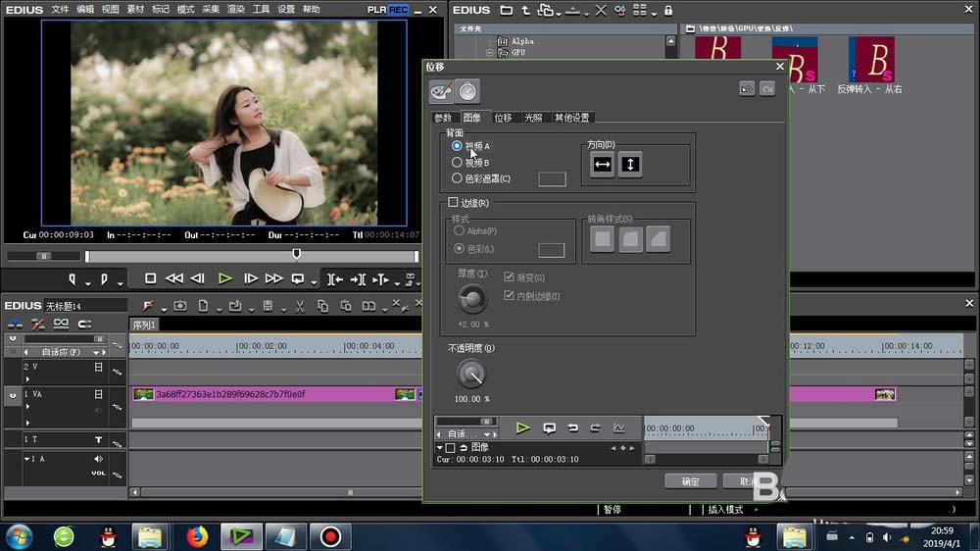Screen dimensions: 980x551
Task: Click the undo icon in 位移 dialog header
Action: [747, 89]
